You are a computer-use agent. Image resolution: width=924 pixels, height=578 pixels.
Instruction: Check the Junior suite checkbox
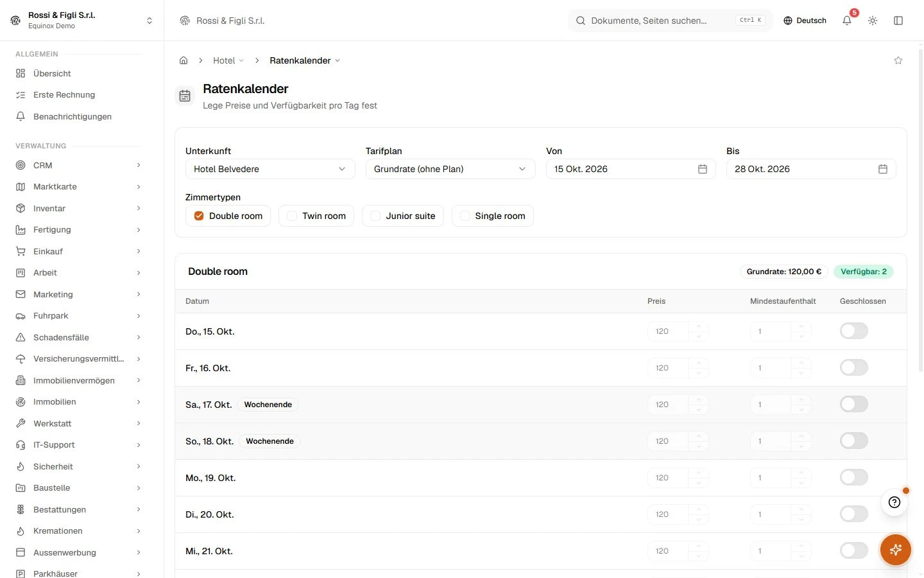(375, 216)
